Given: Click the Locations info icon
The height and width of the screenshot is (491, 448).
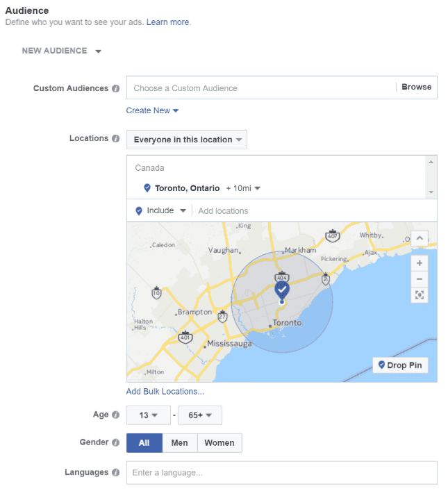Looking at the screenshot, I should pyautogui.click(x=115, y=138).
